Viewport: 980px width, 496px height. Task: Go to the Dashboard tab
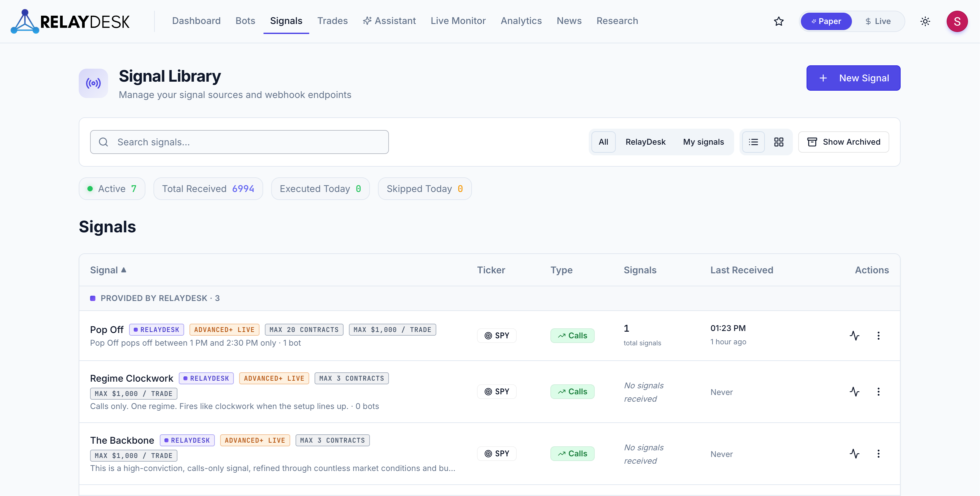pos(196,21)
